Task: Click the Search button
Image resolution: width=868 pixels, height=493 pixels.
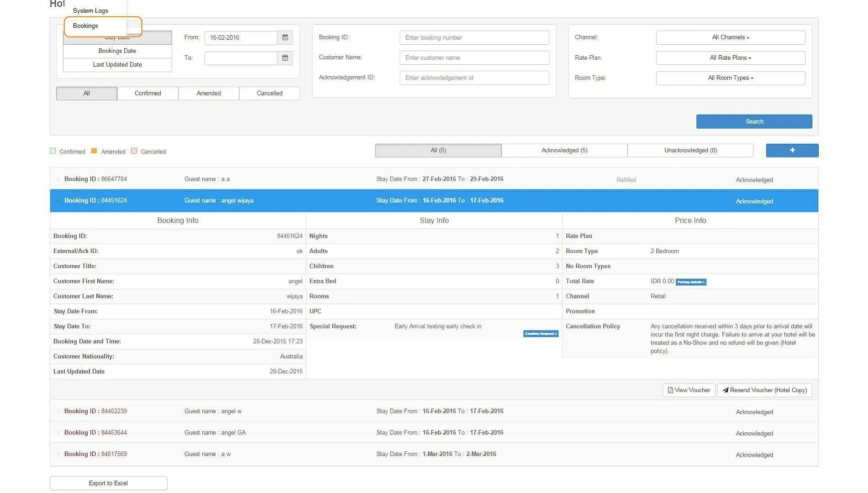Action: pos(754,121)
